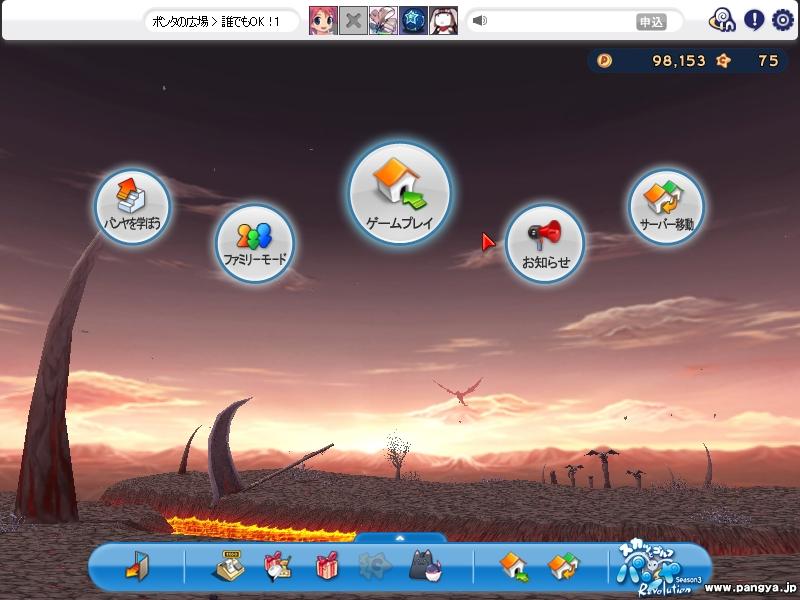Viewport: 800px width, 600px height.
Task: Click the 申込 apply button
Action: (651, 21)
